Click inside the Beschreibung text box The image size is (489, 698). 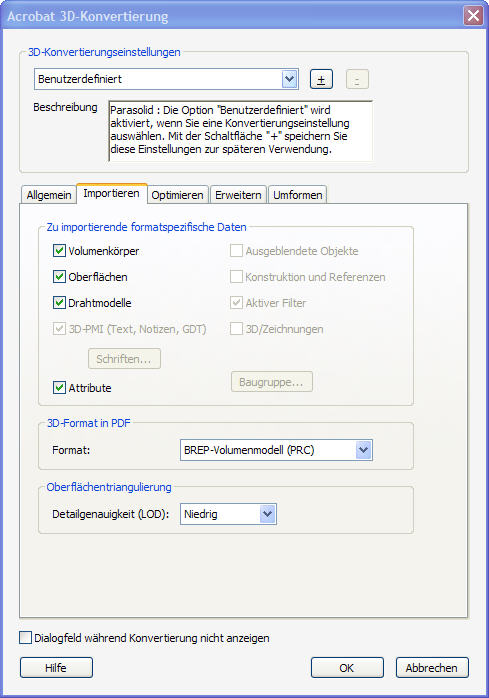[x=240, y=131]
